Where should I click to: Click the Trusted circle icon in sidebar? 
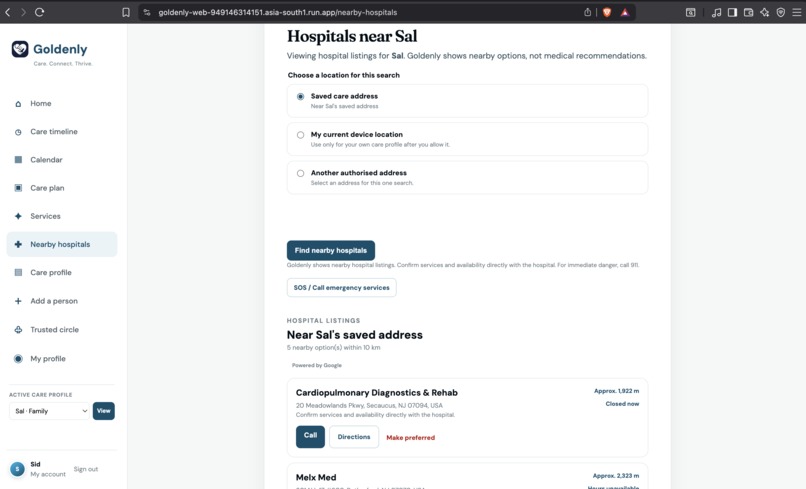click(x=18, y=330)
